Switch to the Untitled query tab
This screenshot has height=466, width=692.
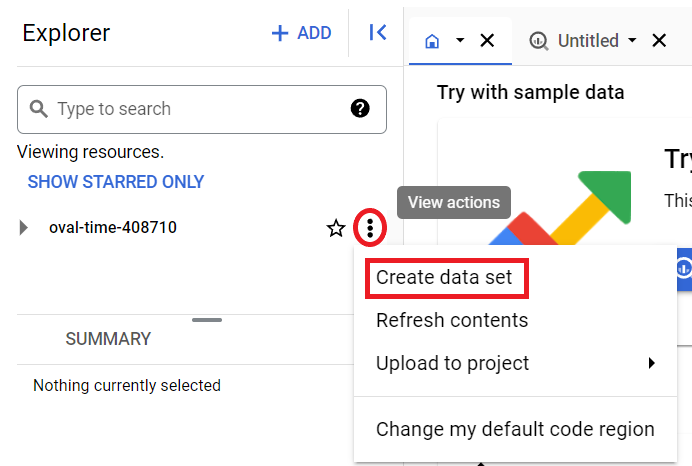click(588, 41)
